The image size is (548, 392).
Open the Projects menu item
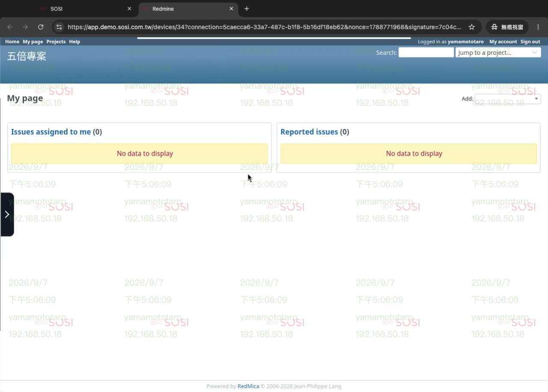[56, 42]
